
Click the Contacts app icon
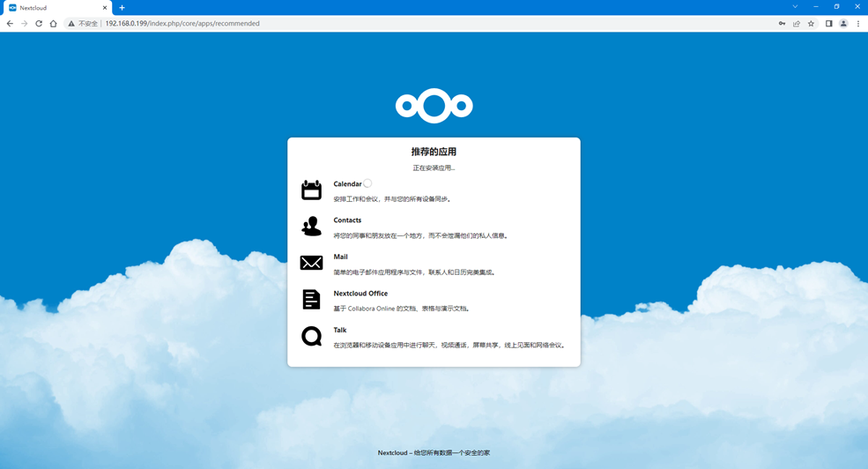pyautogui.click(x=311, y=227)
